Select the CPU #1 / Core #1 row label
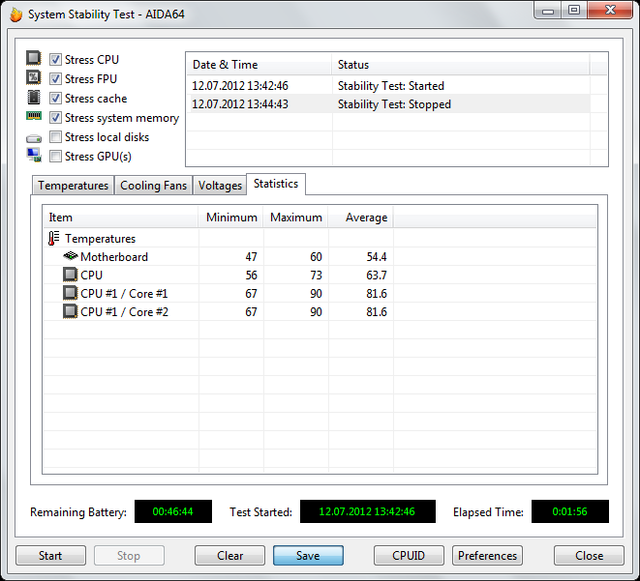 pos(124,294)
